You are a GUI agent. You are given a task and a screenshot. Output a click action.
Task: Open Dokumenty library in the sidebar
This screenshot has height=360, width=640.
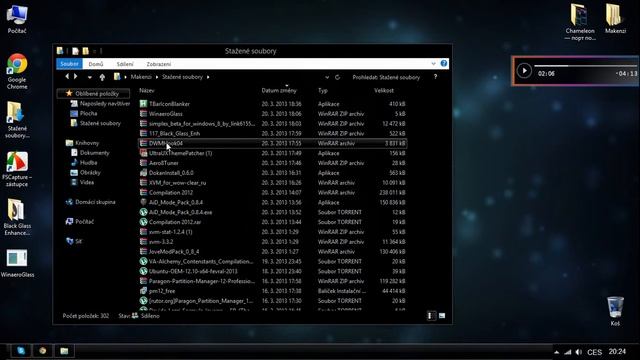coord(90,153)
